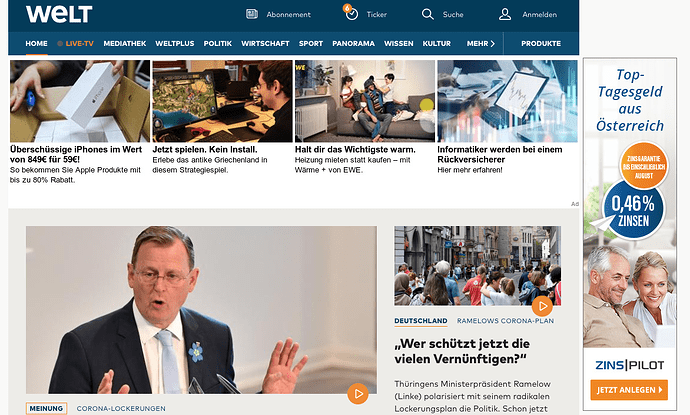
Task: Open the strategy game ad image
Action: (x=222, y=101)
